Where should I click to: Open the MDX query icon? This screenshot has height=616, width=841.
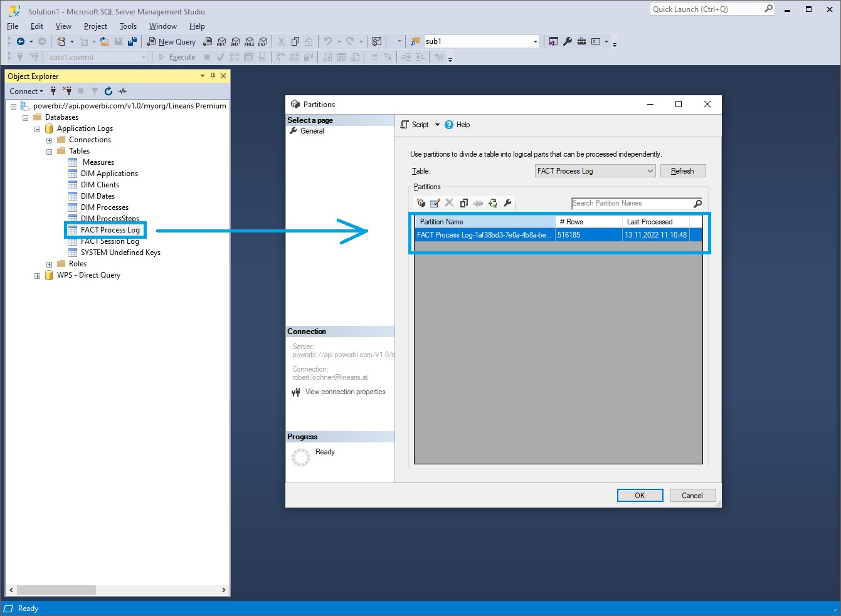221,41
